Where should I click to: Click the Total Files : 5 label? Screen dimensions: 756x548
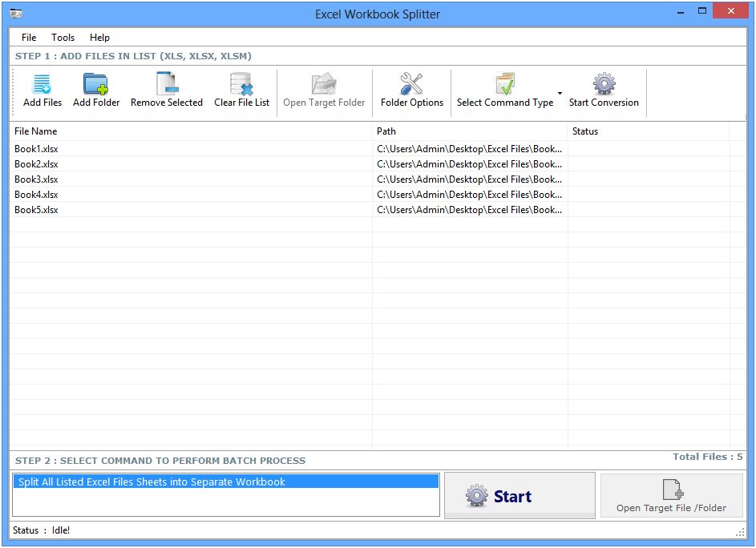707,457
